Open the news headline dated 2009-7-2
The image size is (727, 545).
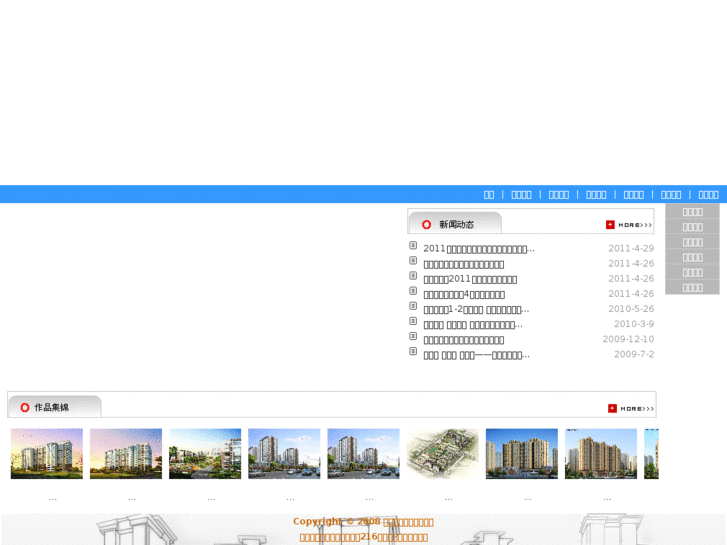point(476,355)
